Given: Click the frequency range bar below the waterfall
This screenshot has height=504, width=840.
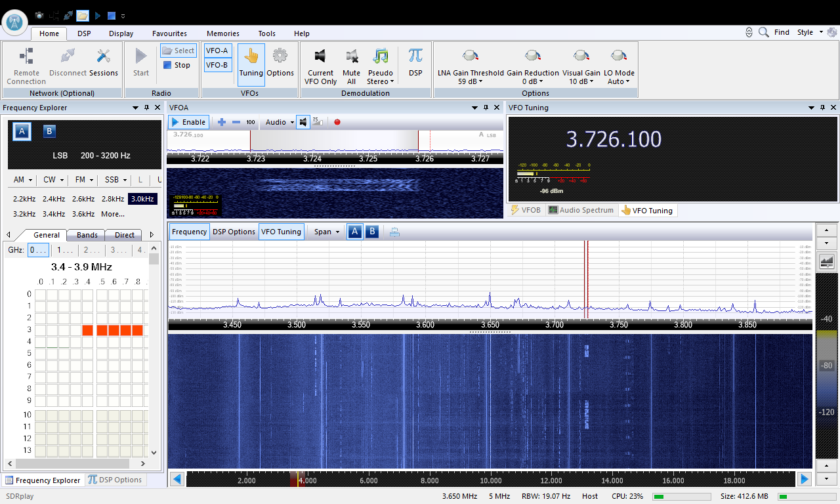Looking at the screenshot, I should (x=492, y=480).
